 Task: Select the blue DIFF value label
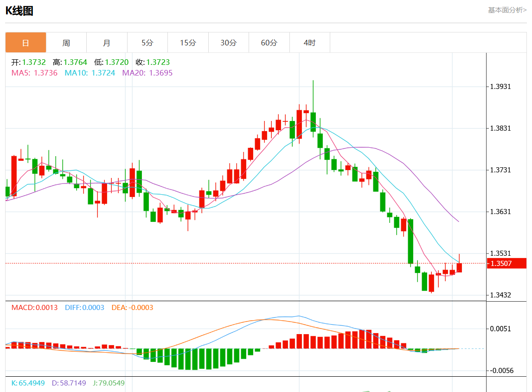click(x=84, y=308)
